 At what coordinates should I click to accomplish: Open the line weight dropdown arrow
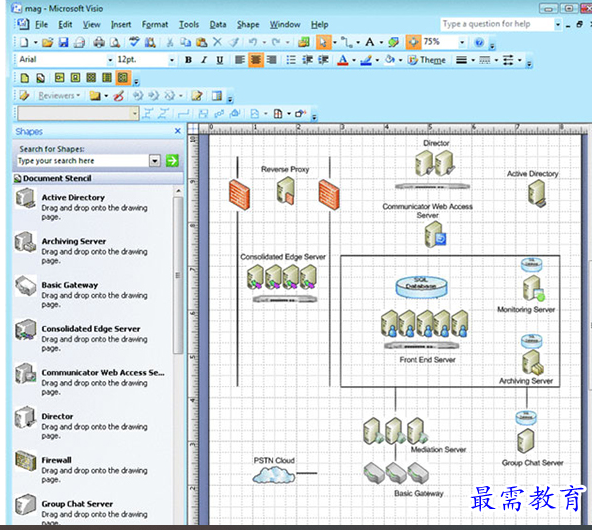pos(472,60)
